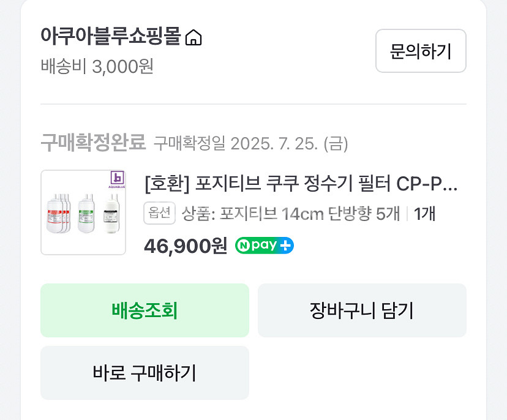
Task: Add the item with 장바구니 담기
Action: click(362, 310)
